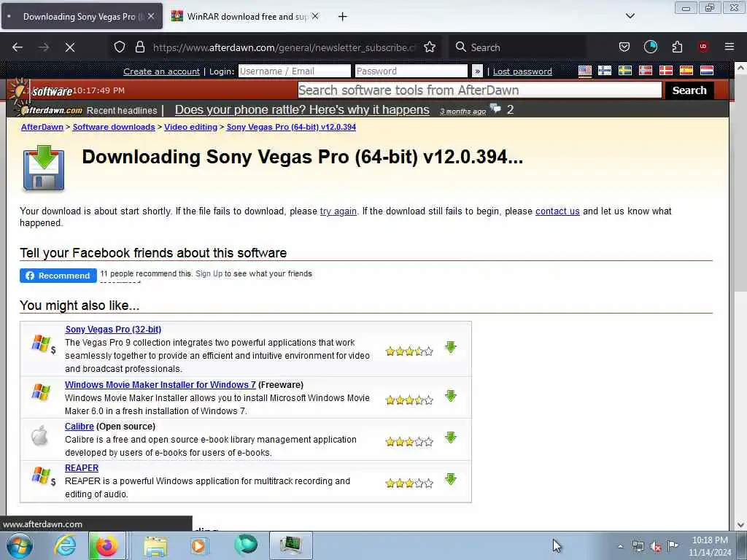Viewport: 747px width, 560px height.
Task: Switch language with the Finnish flag
Action: tap(605, 71)
